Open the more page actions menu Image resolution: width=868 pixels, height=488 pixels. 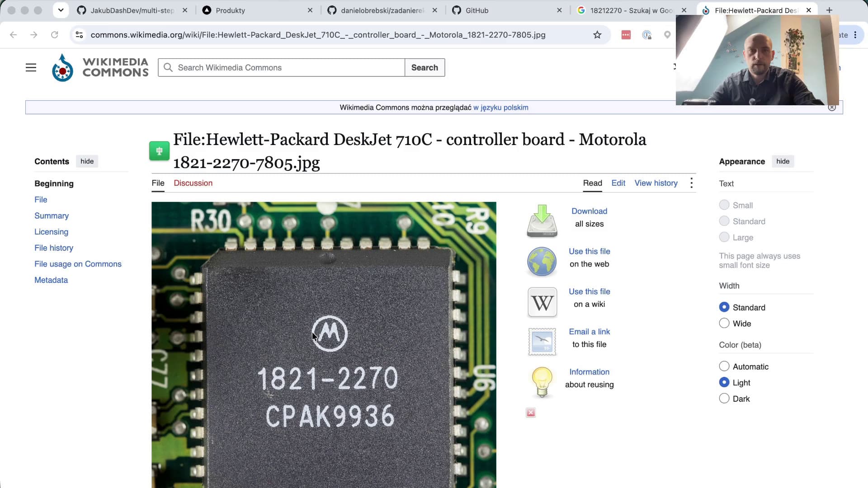pyautogui.click(x=691, y=183)
